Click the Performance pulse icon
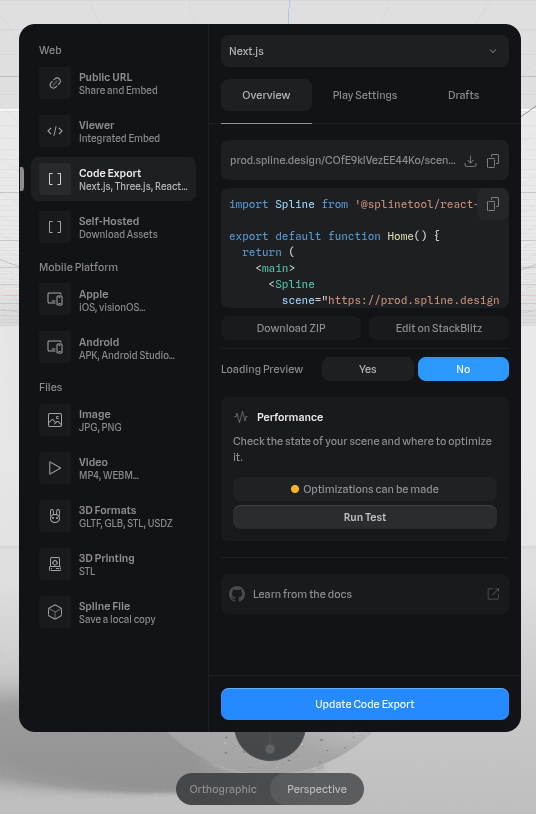Viewport: 536px width, 814px height. pyautogui.click(x=241, y=417)
